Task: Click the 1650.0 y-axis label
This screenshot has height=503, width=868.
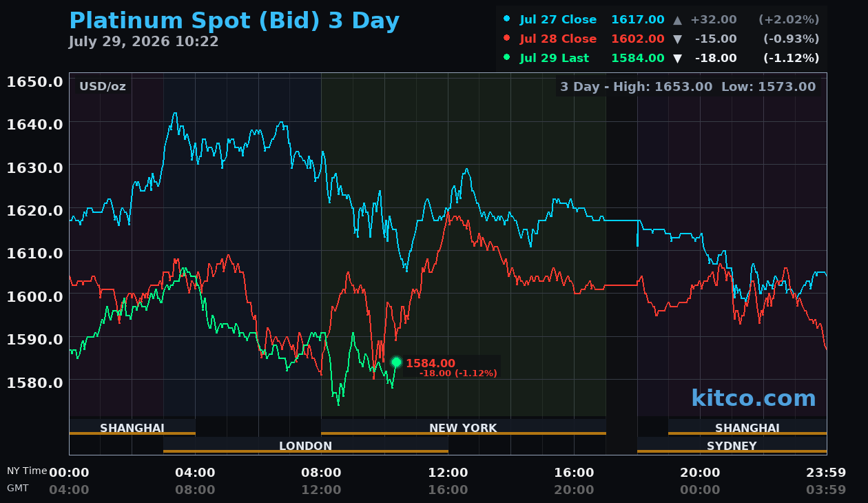Action: tap(35, 82)
